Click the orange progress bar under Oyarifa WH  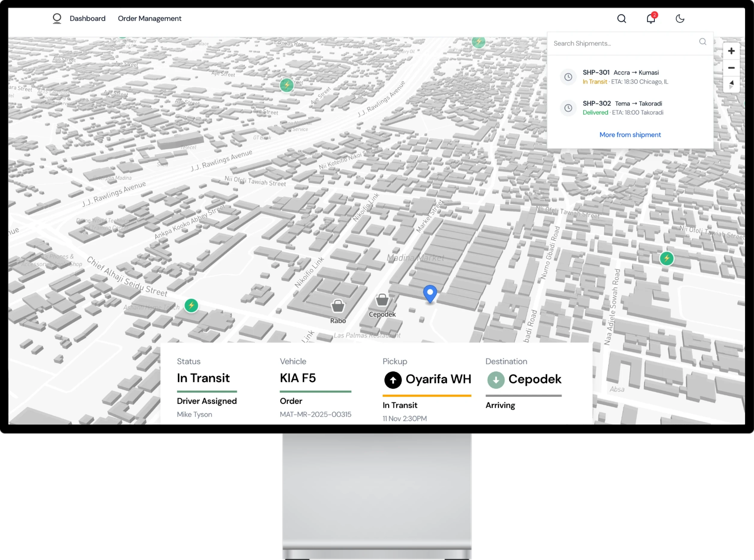(x=427, y=396)
